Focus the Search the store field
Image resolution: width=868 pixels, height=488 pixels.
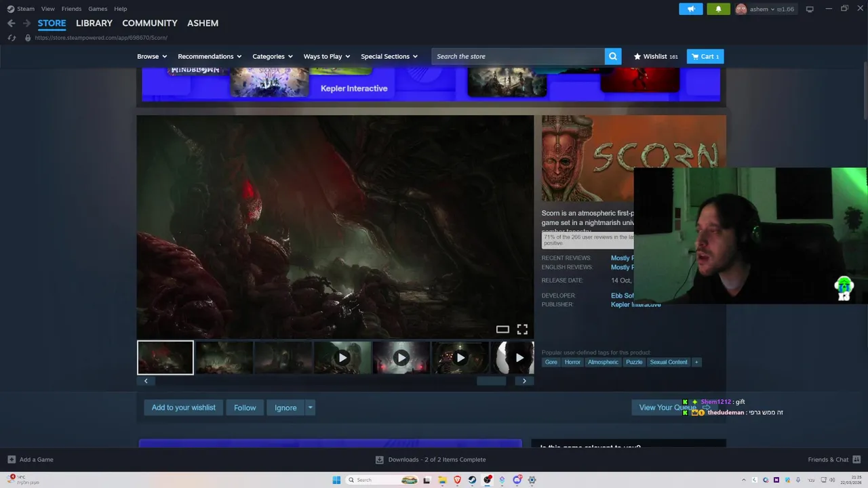(x=518, y=56)
